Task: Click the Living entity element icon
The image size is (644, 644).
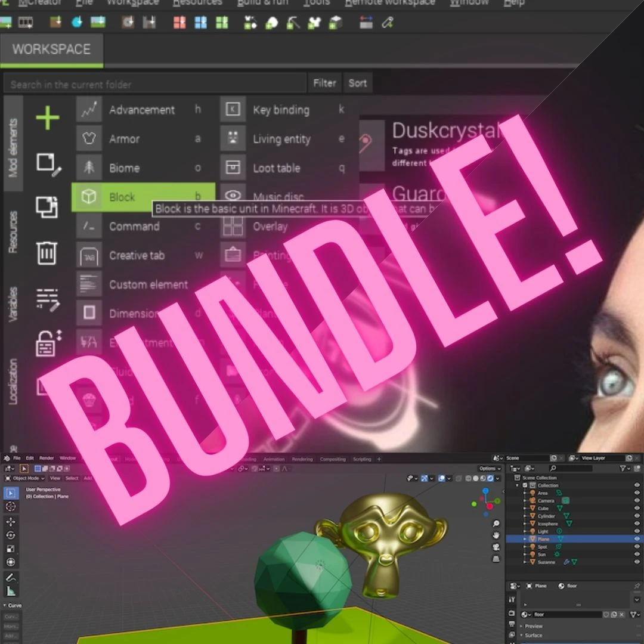Action: pyautogui.click(x=233, y=139)
